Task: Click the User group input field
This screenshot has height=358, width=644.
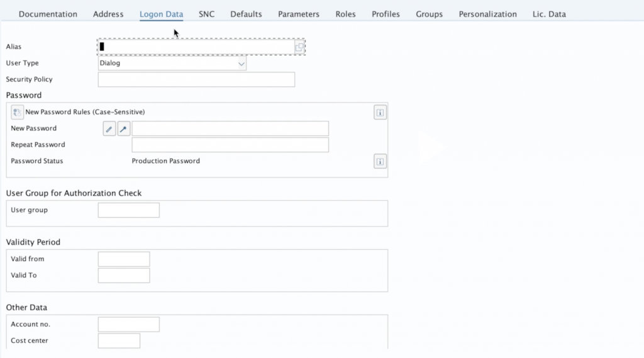Action: point(129,210)
